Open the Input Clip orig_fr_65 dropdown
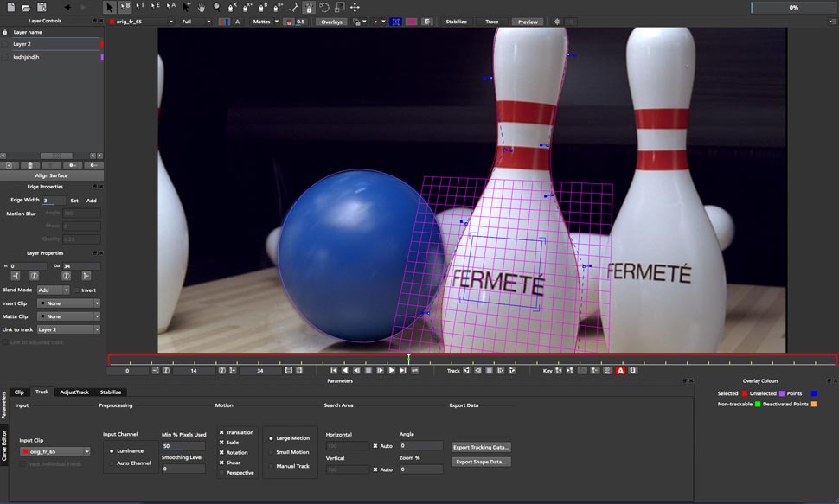Viewport: 839px width, 504px height. point(55,451)
